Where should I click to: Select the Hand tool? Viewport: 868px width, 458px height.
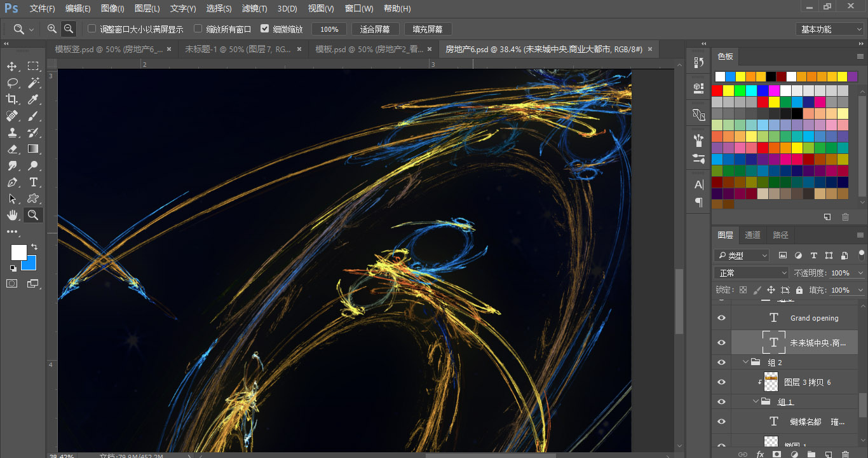tap(12, 215)
